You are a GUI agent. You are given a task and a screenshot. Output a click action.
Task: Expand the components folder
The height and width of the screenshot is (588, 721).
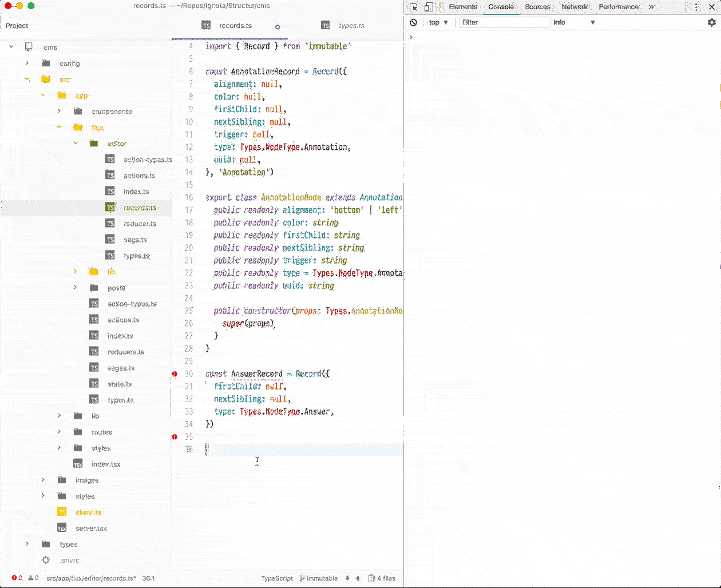(60, 111)
